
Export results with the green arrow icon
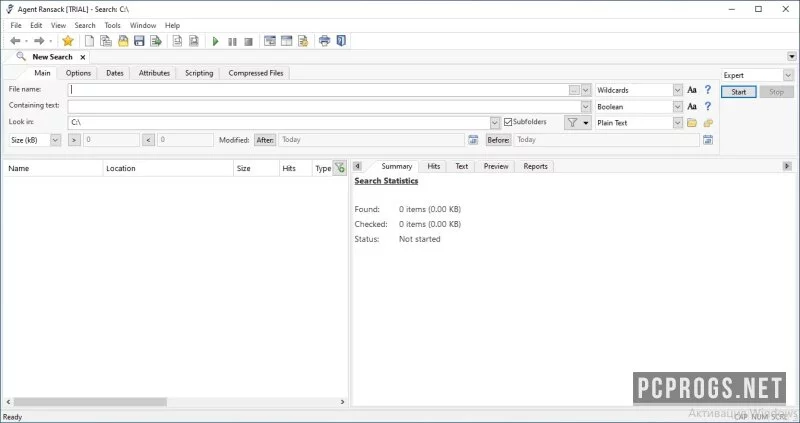[x=156, y=41]
